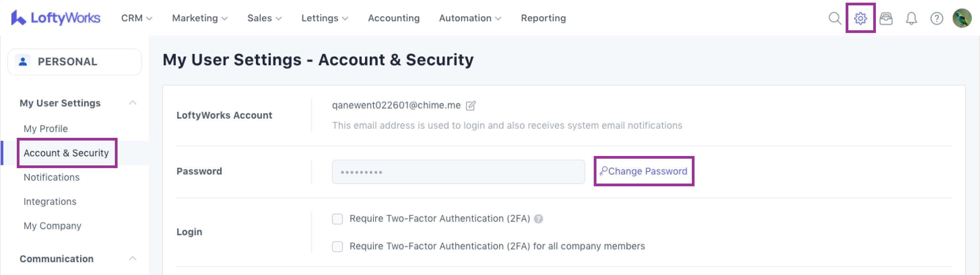This screenshot has width=980, height=275.
Task: Click the user avatar picture
Action: click(962, 18)
